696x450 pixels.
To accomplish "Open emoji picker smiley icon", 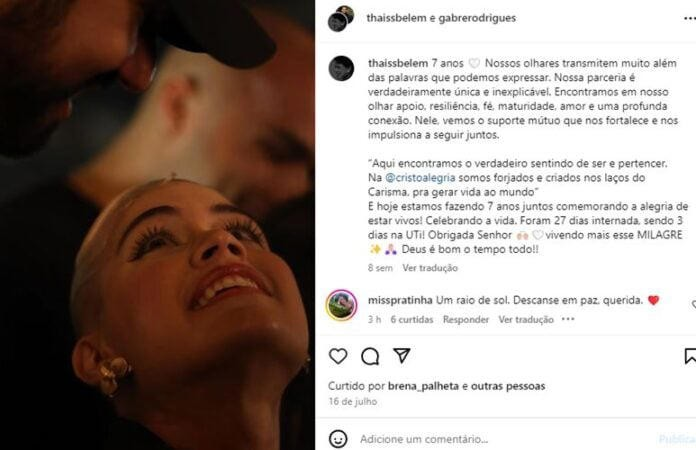I will (338, 439).
